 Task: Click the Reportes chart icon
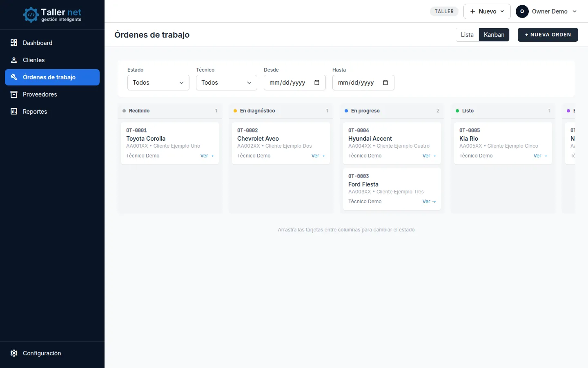[x=14, y=111]
